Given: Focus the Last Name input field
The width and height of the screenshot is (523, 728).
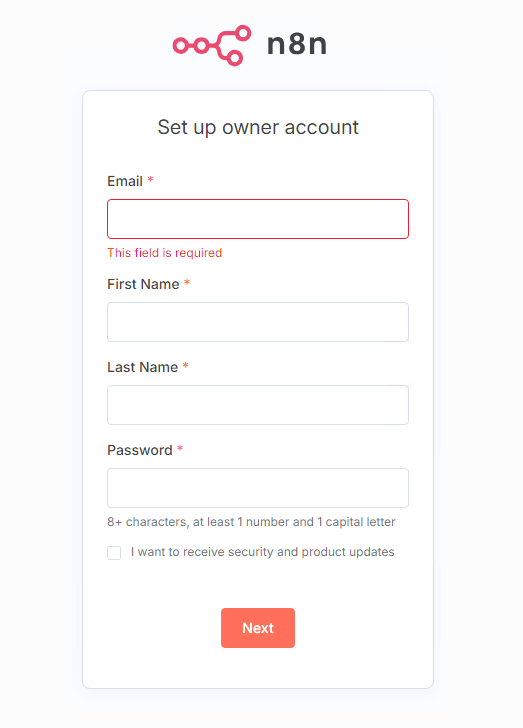Looking at the screenshot, I should pos(258,405).
